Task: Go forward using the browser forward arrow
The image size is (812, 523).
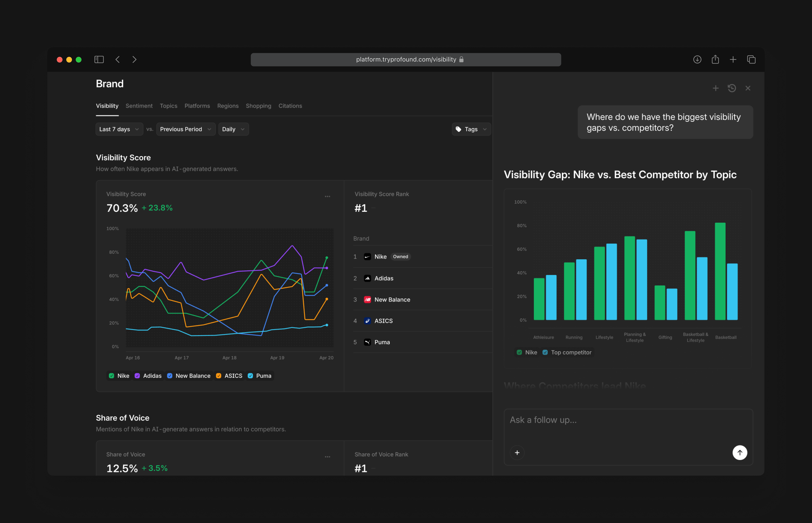Action: point(134,59)
